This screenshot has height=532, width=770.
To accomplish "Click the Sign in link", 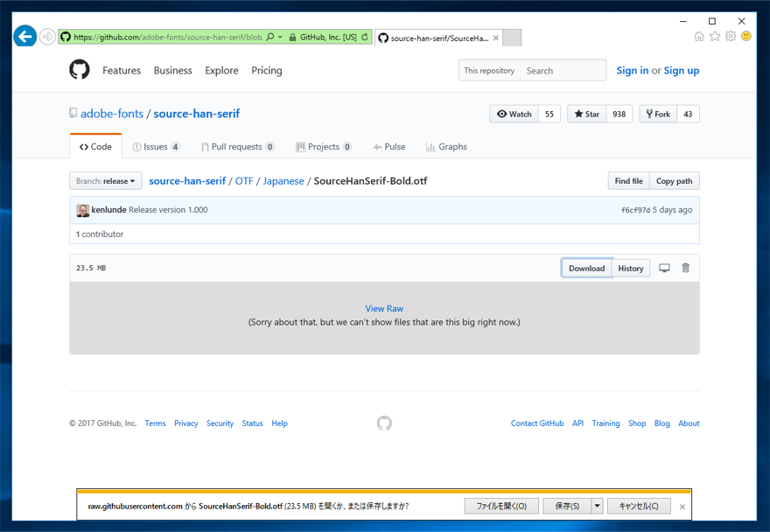I will tap(633, 70).
